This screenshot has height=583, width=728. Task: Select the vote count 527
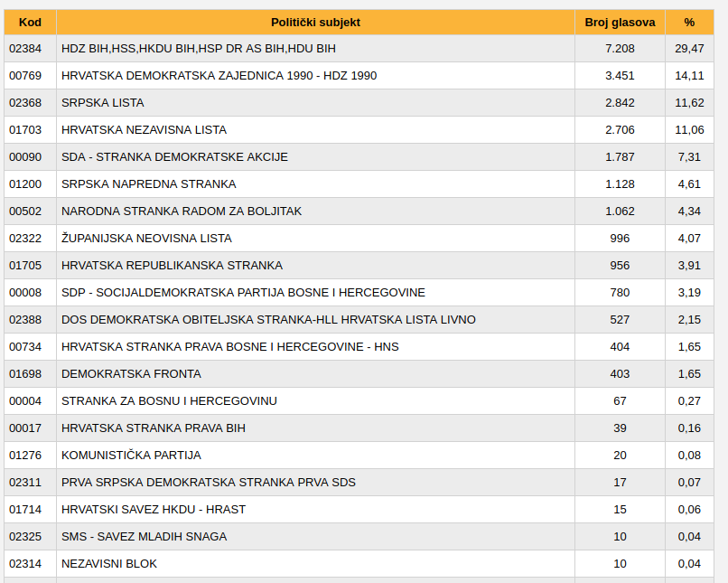[620, 320]
